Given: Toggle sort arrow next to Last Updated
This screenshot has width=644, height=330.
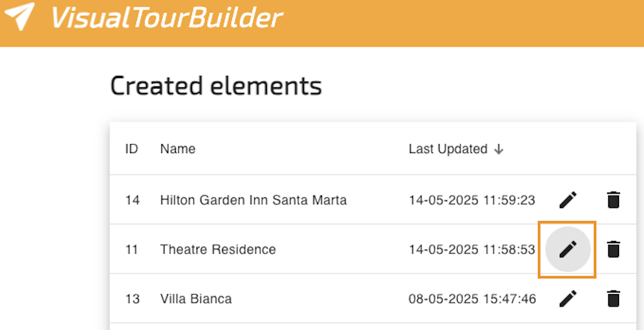Looking at the screenshot, I should point(499,149).
